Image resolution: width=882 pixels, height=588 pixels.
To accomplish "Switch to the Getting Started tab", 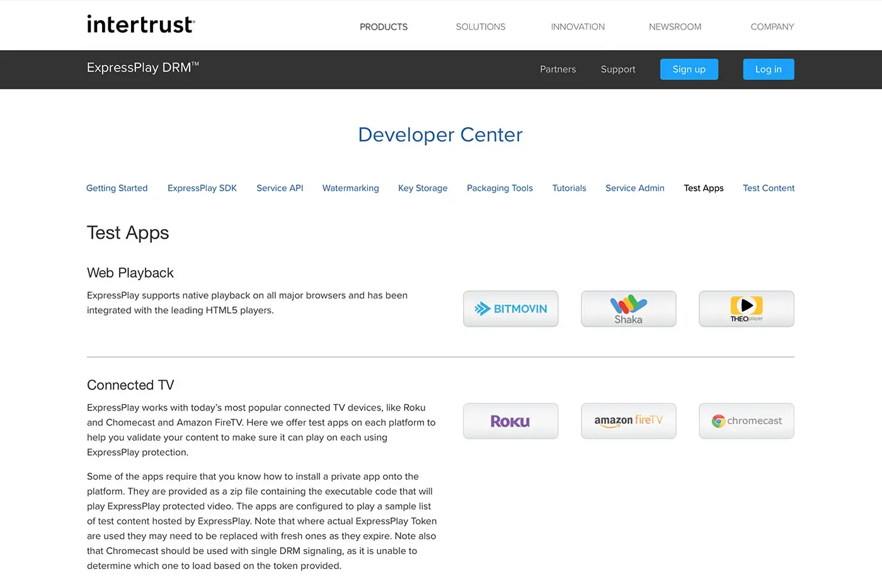I will 117,188.
